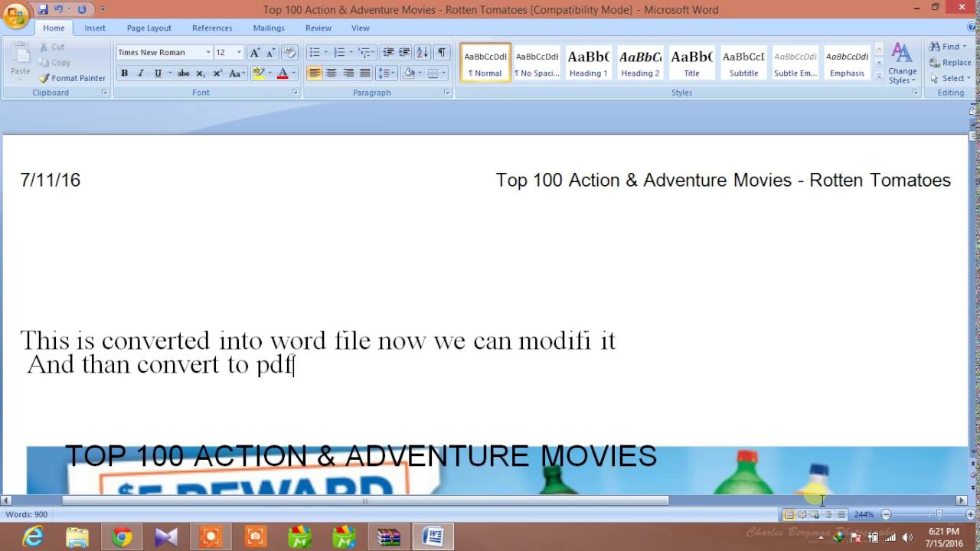The image size is (980, 551).
Task: Click the Office button
Action: [15, 15]
